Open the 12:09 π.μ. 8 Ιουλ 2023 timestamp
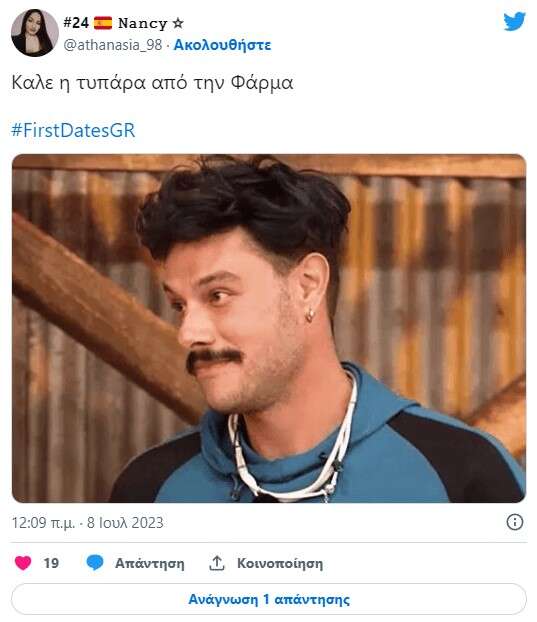 (88, 523)
